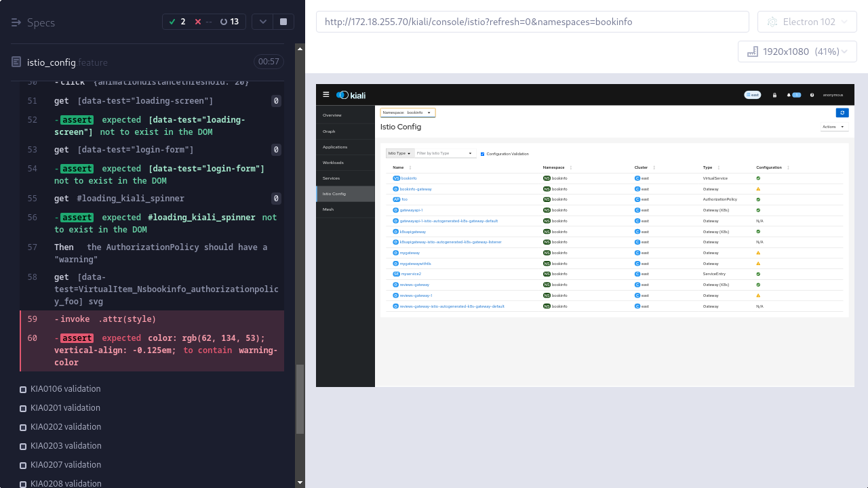Image resolution: width=868 pixels, height=488 pixels.
Task: Open the Actions dropdown
Action: coord(833,127)
